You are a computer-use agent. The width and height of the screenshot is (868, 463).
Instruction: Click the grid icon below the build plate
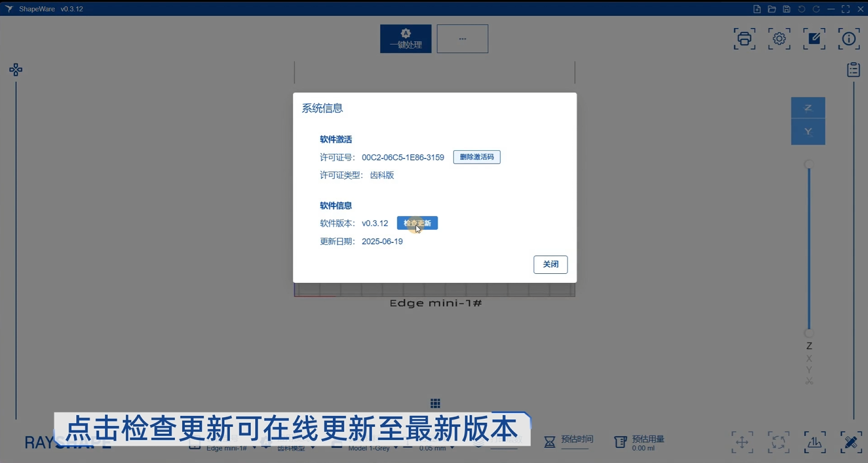click(435, 404)
